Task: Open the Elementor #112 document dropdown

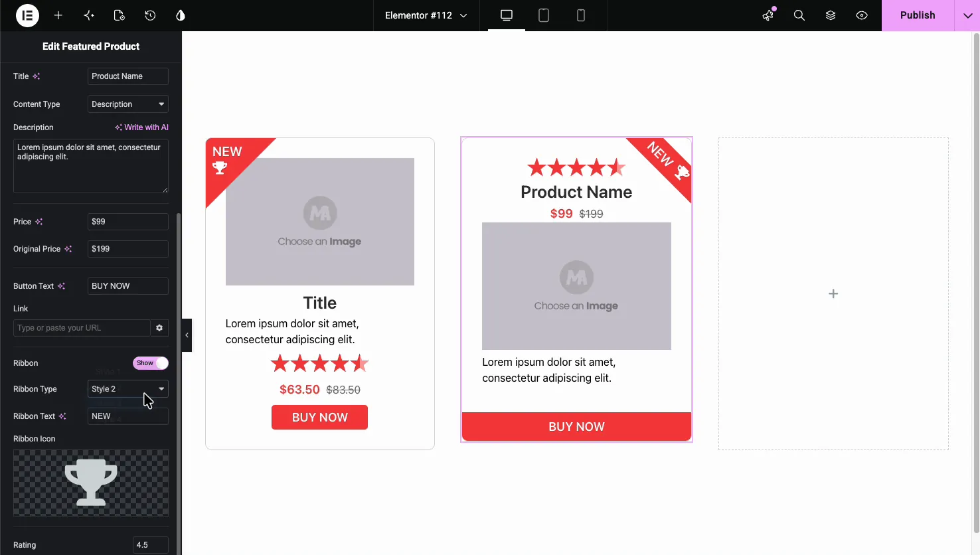Action: (426, 15)
